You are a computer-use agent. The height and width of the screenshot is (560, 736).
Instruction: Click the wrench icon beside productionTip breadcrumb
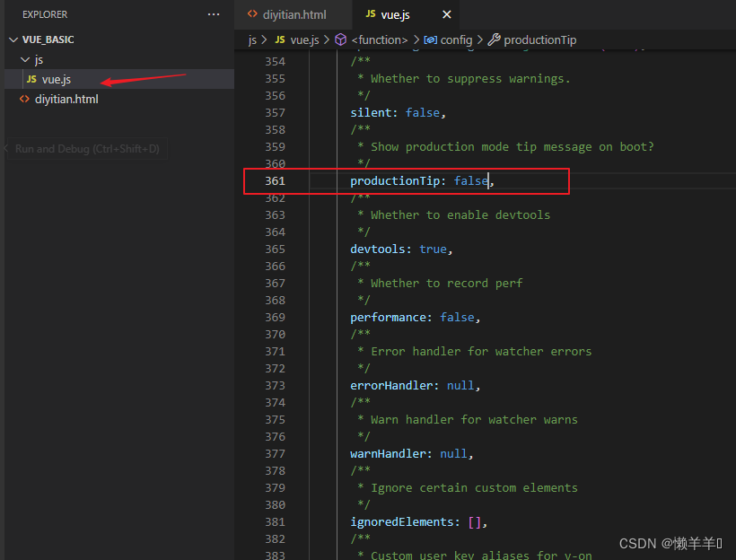[494, 39]
